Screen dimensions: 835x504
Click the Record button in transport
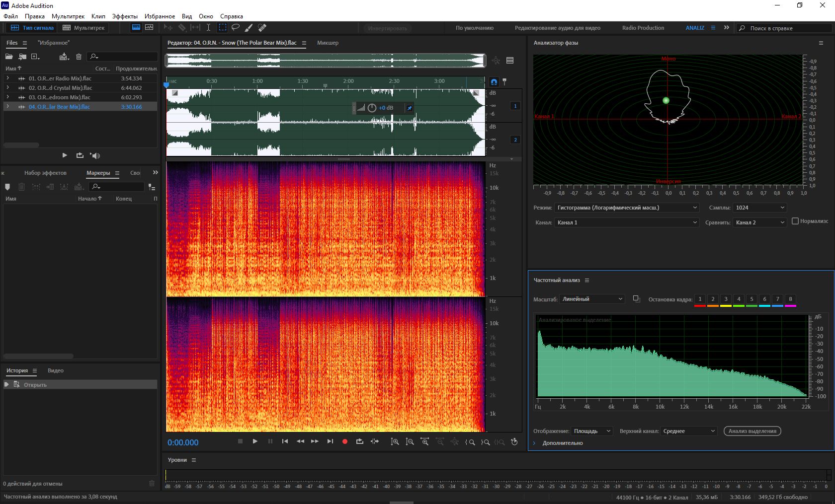[x=344, y=441]
